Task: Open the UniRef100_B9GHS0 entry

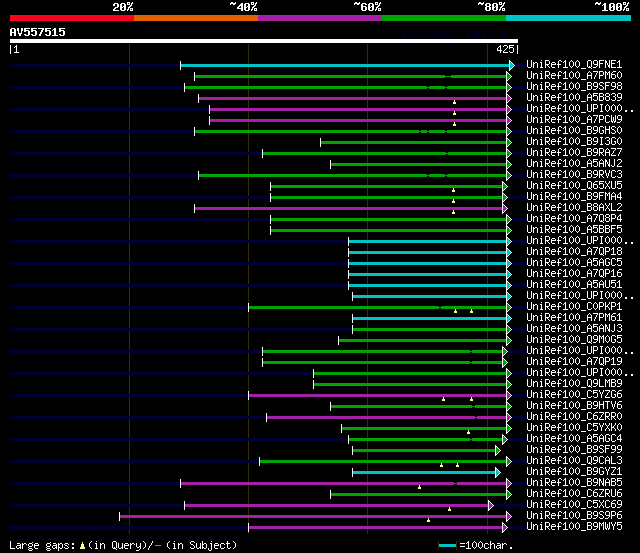Action: (574, 131)
